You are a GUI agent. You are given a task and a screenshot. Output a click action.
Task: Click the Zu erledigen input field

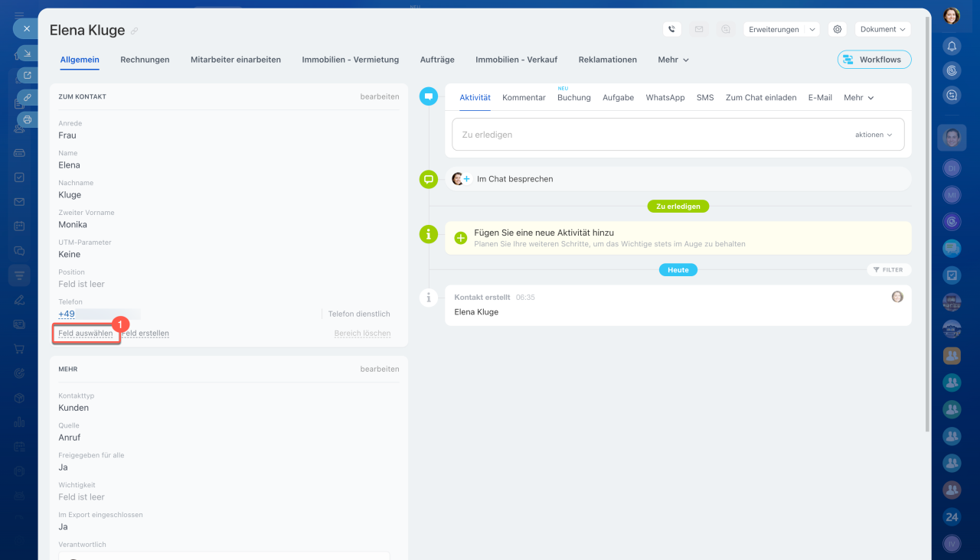pos(651,135)
